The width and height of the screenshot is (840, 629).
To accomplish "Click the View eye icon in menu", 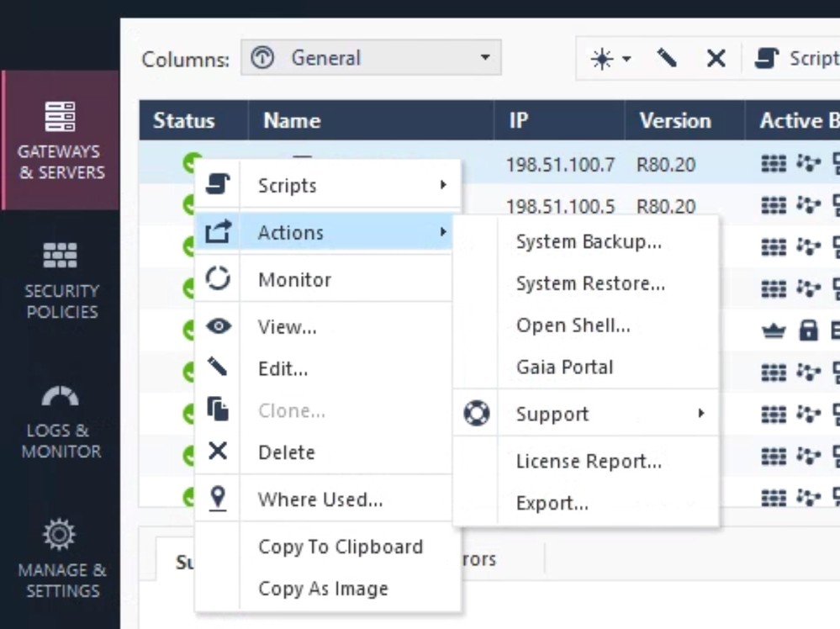I will (x=219, y=325).
